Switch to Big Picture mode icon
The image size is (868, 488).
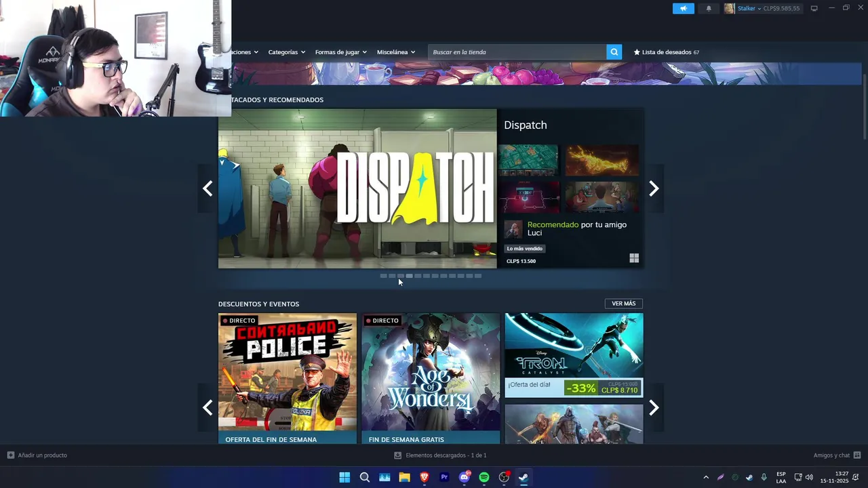pos(814,8)
